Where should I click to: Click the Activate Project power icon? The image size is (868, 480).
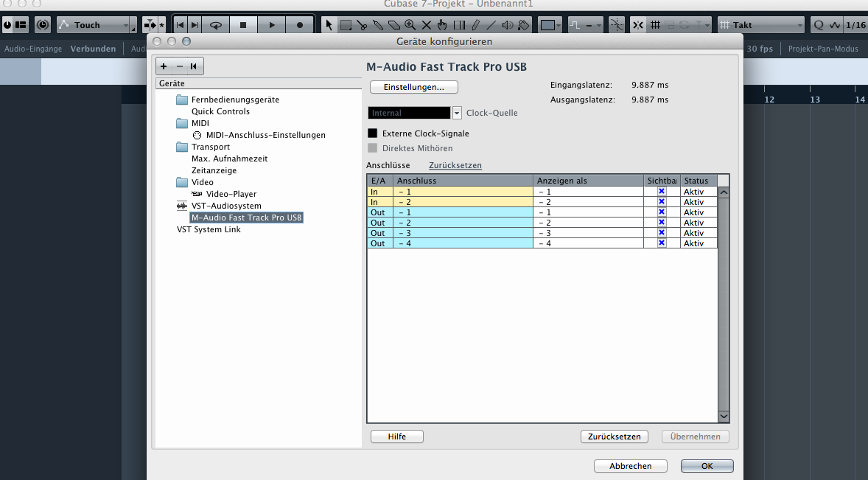(7, 25)
